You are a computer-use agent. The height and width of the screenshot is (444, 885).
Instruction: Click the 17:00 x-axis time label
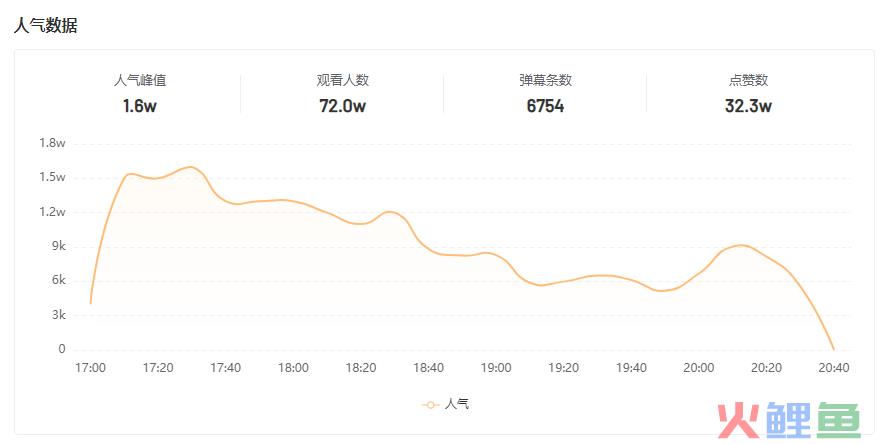click(90, 368)
